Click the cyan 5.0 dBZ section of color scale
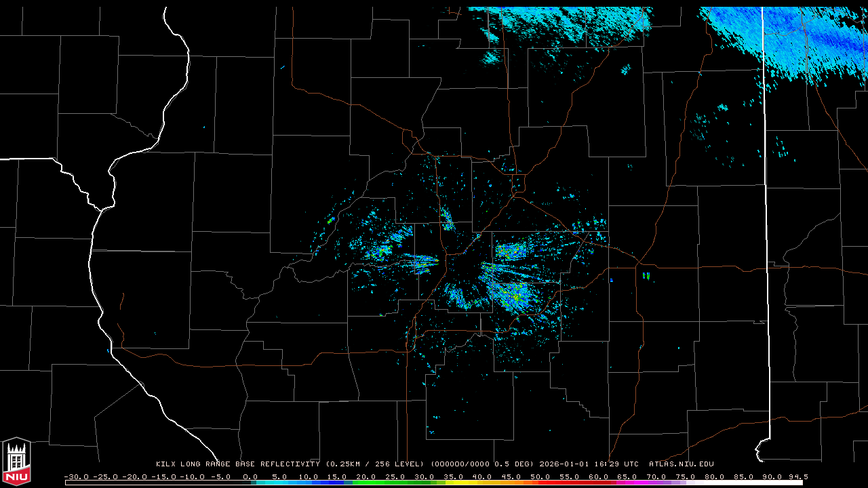 point(279,483)
